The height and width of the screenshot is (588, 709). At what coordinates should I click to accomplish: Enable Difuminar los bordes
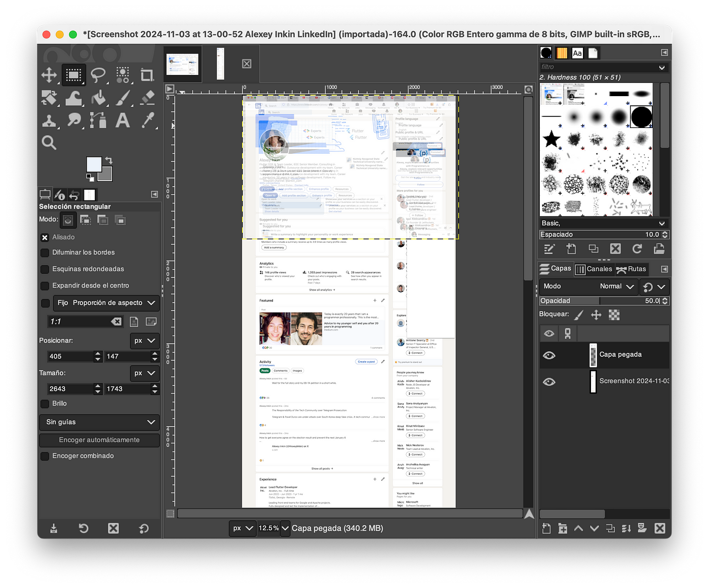[x=45, y=253]
